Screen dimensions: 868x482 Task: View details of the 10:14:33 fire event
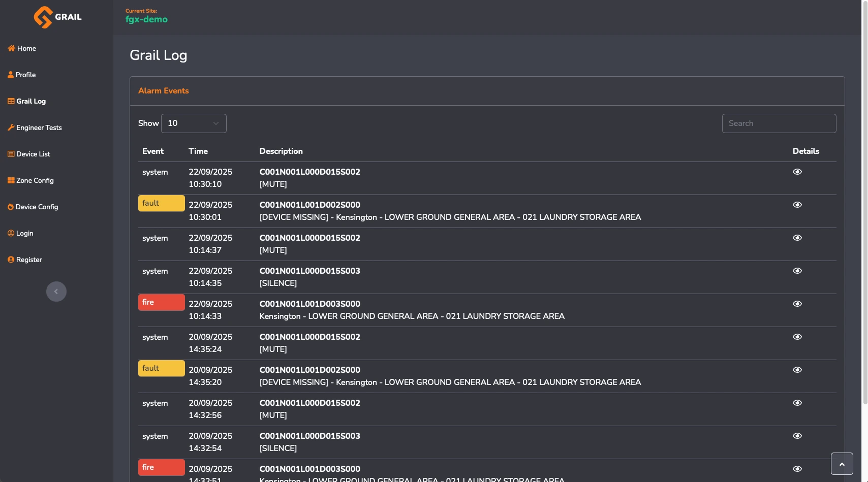tap(797, 304)
